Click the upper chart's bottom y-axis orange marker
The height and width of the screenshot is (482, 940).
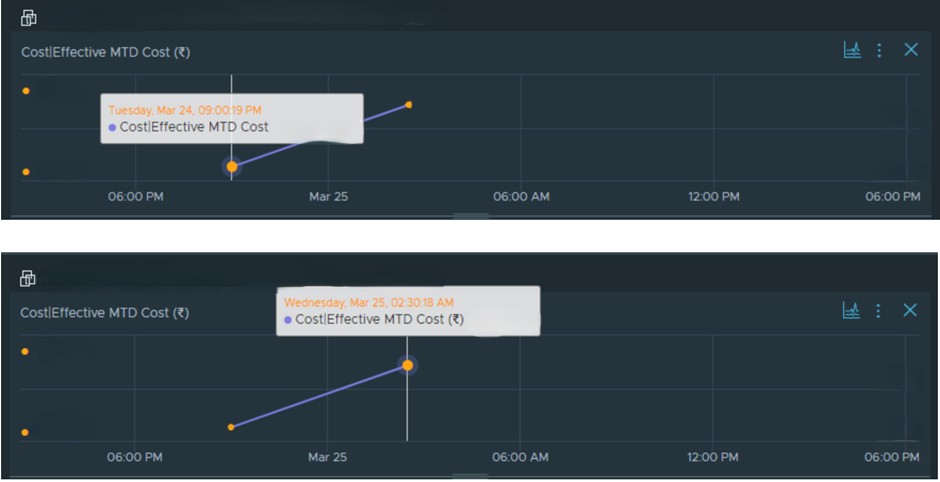pos(26,172)
